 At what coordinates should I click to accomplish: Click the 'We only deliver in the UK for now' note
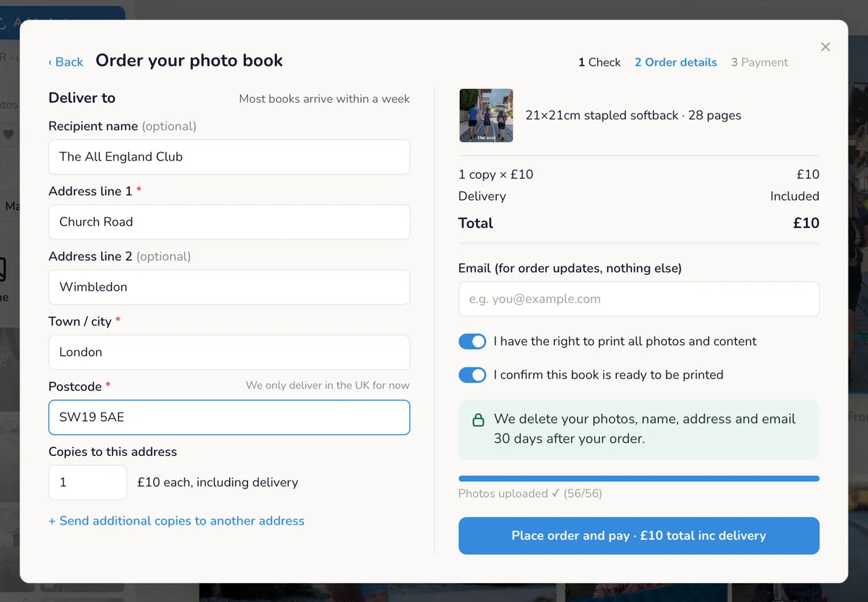(x=328, y=385)
